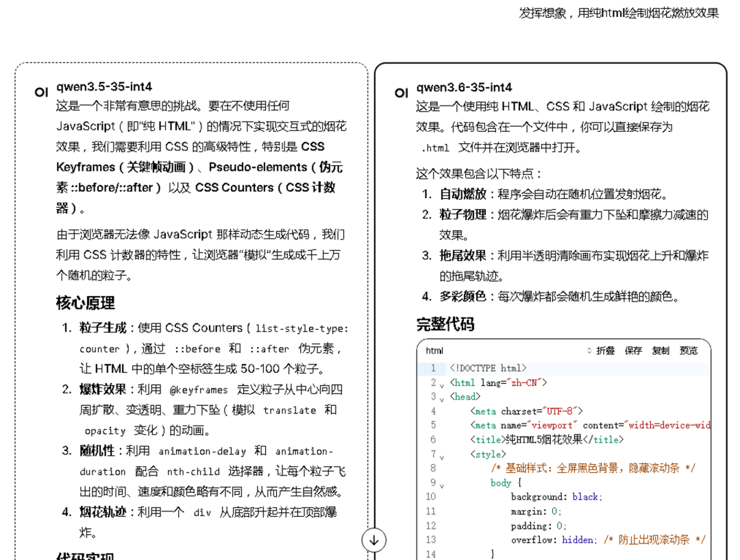Click list item 烟花轨迹
This screenshot has width=740, height=560.
[208, 522]
